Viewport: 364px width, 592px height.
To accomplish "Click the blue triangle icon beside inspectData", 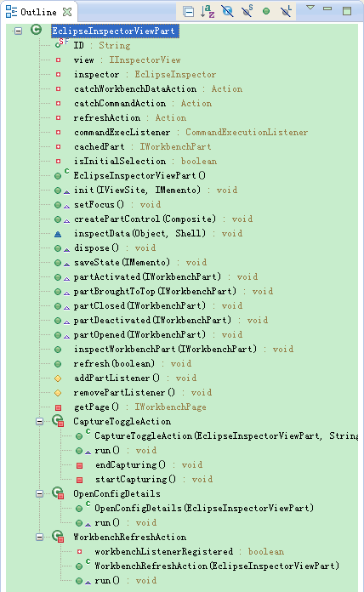I will point(58,234).
